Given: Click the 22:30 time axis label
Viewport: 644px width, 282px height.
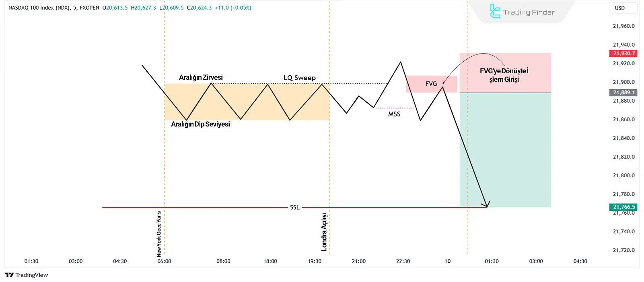Looking at the screenshot, I should click(403, 261).
